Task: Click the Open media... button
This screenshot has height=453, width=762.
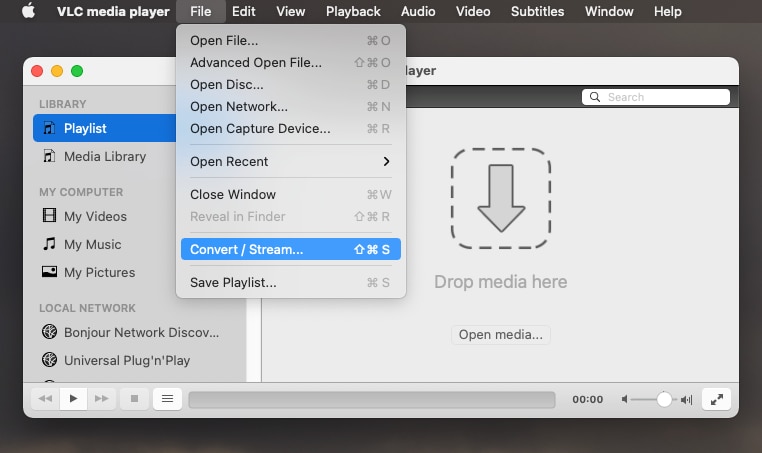Action: click(501, 335)
